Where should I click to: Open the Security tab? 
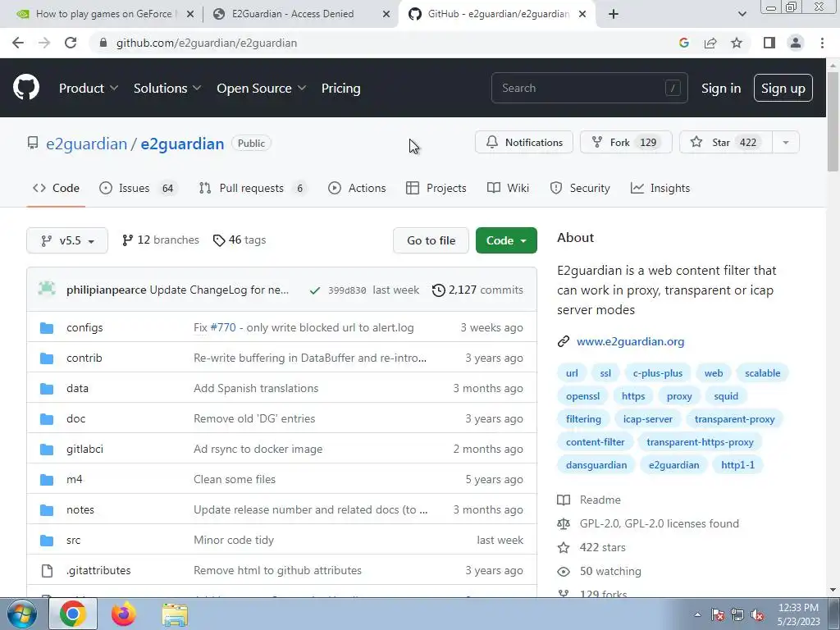click(580, 188)
